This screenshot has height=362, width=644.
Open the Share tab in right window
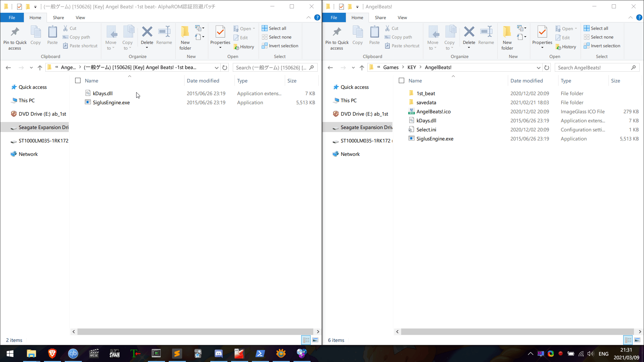380,18
